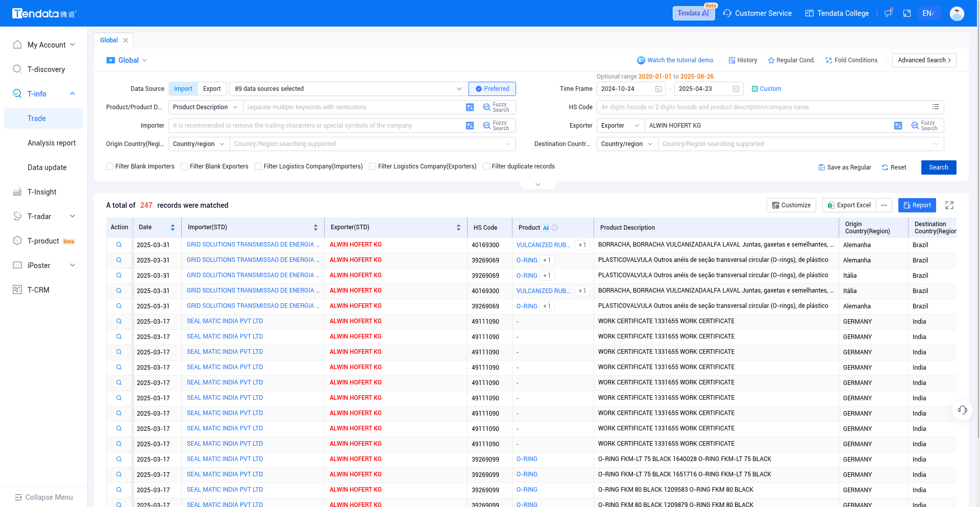Select Trade in the sidebar

click(x=44, y=118)
